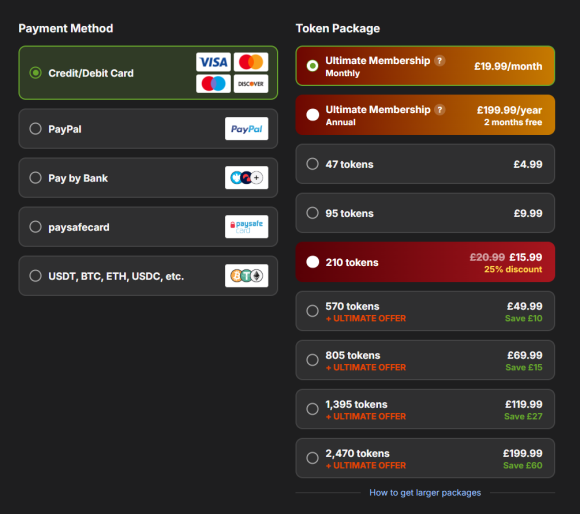Choose the Pay by Bank option
Viewport: 580px width, 514px height.
click(148, 178)
